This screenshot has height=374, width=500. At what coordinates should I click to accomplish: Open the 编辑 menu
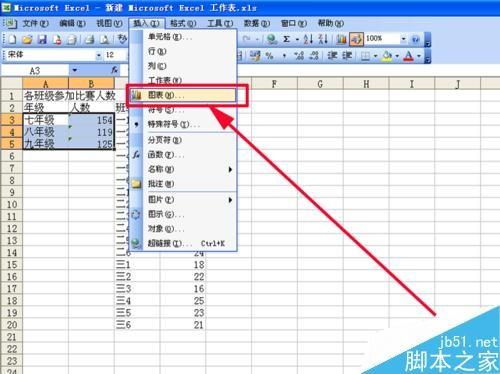[72, 23]
